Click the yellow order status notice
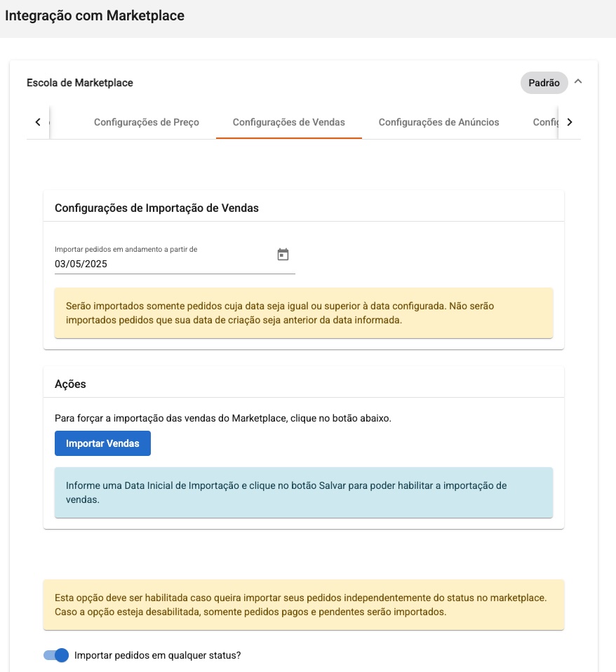Image resolution: width=616 pixels, height=672 pixels. click(x=304, y=605)
